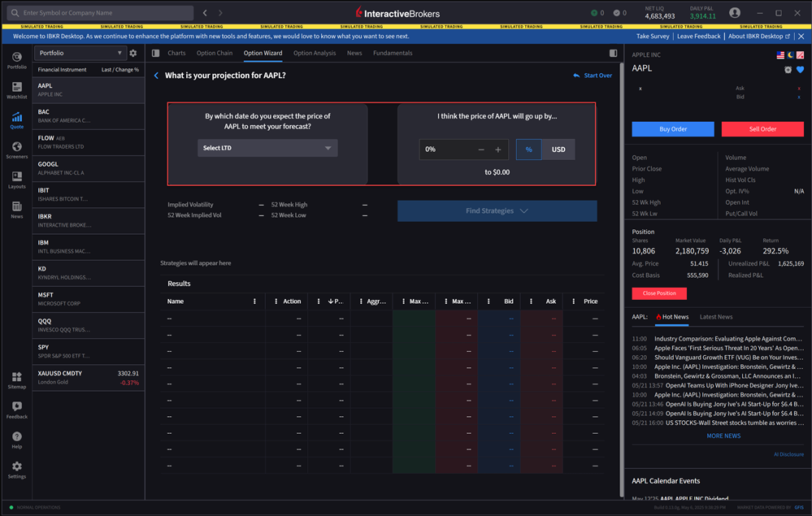
Task: Show the Hot News tab
Action: tap(672, 317)
